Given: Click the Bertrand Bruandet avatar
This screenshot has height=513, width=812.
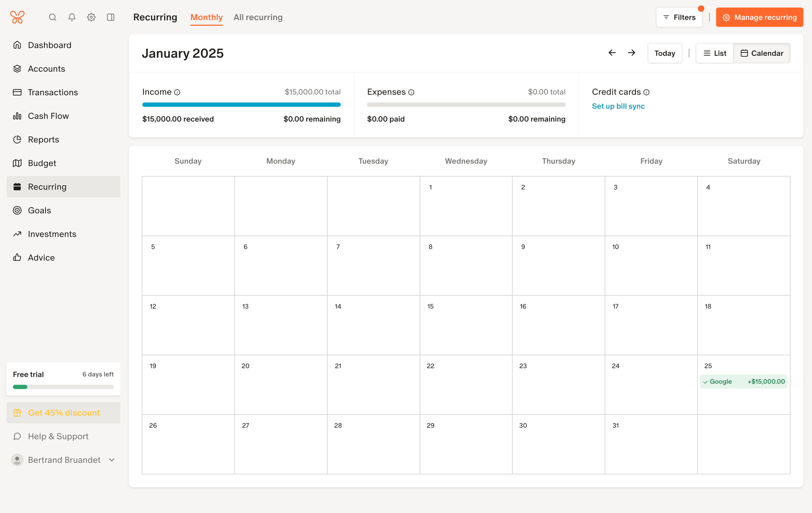Looking at the screenshot, I should click(17, 460).
